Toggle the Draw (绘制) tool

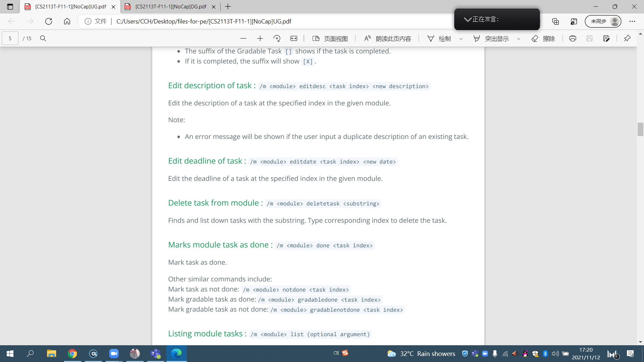(x=439, y=39)
